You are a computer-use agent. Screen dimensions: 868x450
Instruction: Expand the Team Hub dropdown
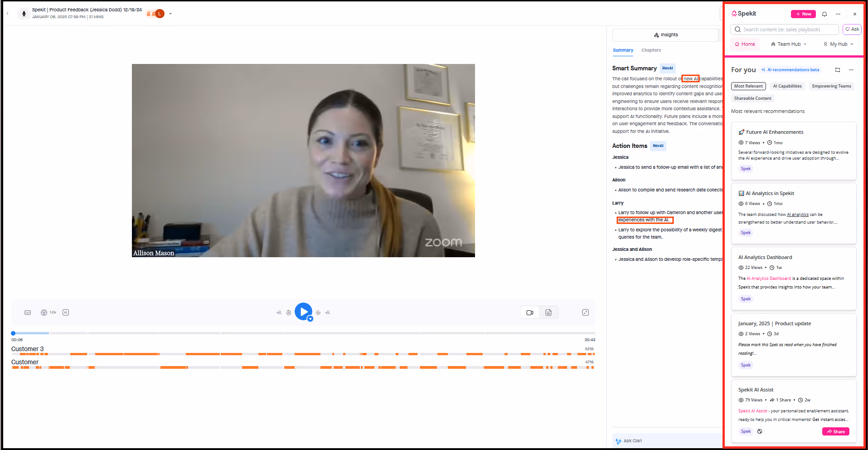pos(789,44)
